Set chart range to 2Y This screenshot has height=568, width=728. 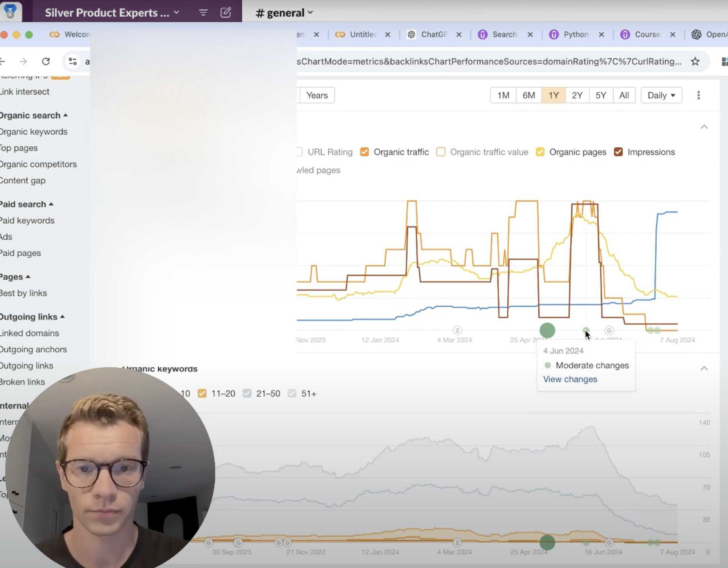(x=577, y=95)
